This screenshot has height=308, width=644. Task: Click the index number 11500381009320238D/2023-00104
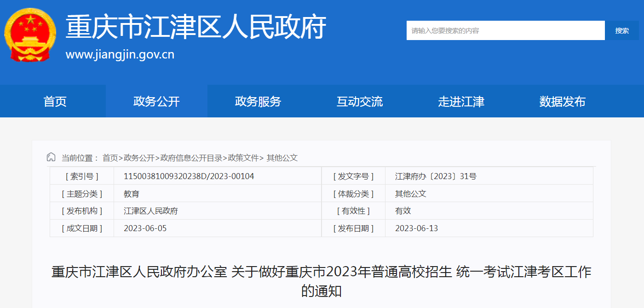[x=189, y=176]
